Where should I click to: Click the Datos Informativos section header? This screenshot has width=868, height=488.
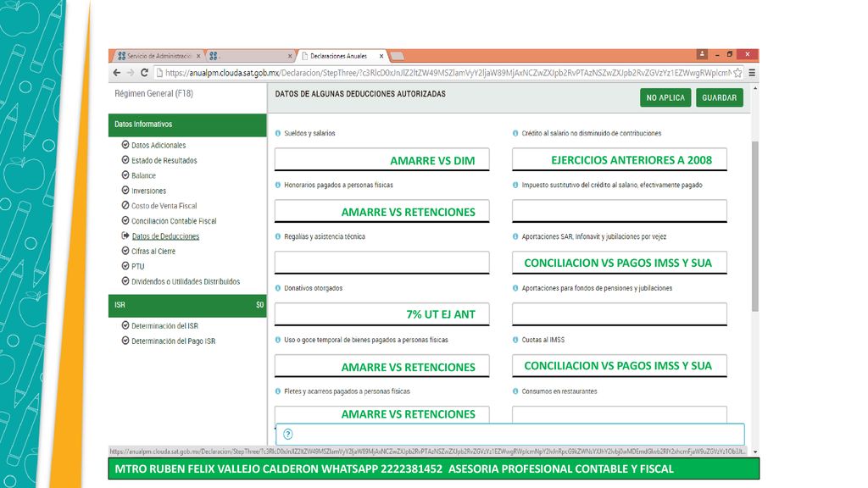pos(187,125)
